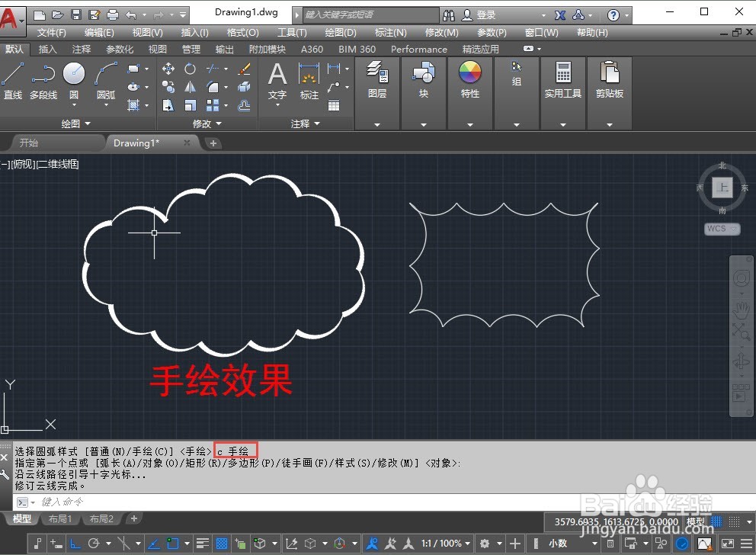Click the 上 face of the ViewCube

pos(722,188)
